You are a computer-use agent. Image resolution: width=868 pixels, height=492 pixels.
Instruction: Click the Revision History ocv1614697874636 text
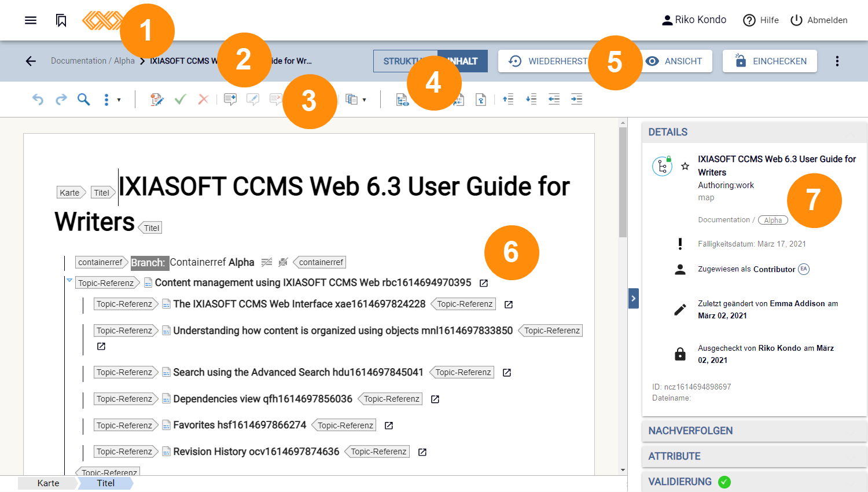[x=256, y=451]
